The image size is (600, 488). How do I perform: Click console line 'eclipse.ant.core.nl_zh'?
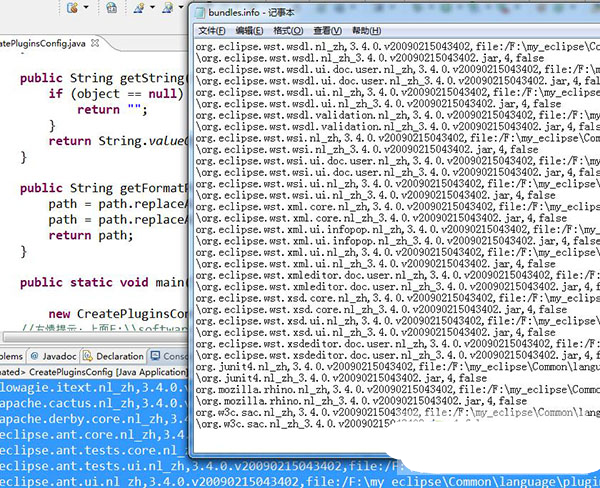click(x=94, y=435)
